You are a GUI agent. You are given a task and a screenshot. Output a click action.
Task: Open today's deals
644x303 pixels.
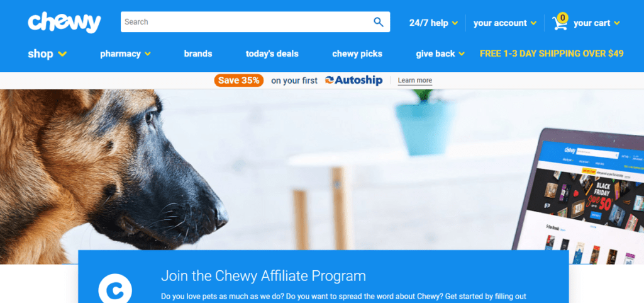272,54
